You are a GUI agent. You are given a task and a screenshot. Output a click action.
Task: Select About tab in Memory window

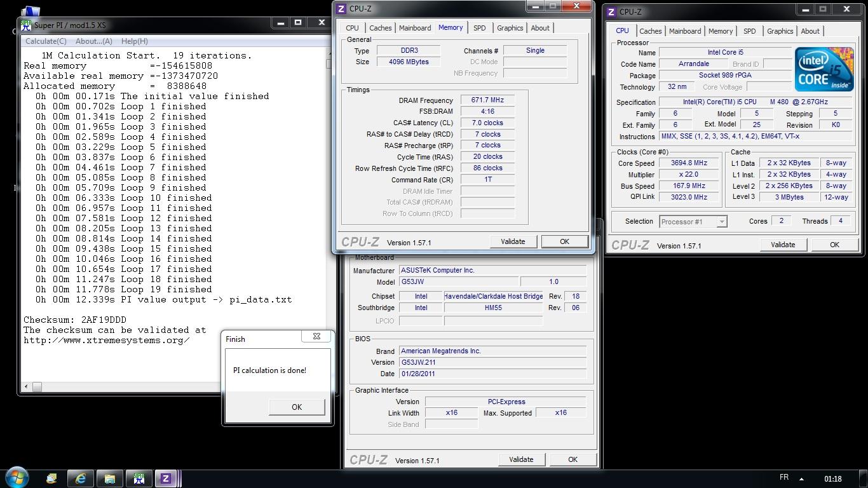[540, 28]
